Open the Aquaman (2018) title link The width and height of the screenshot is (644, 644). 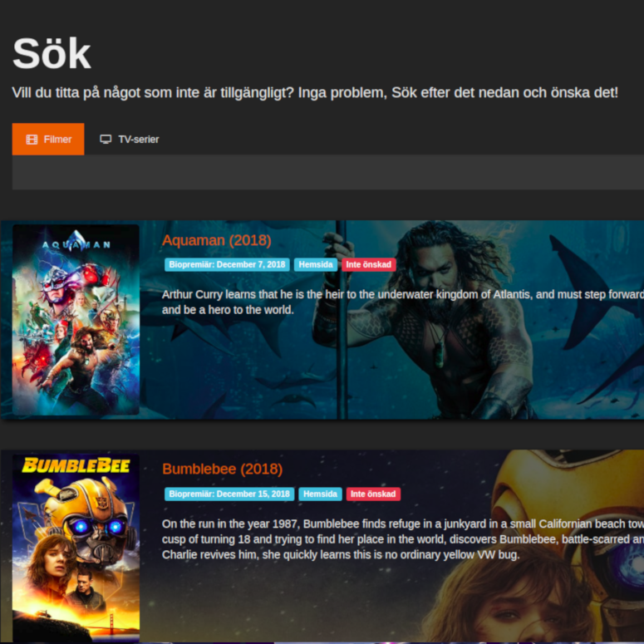click(x=217, y=240)
